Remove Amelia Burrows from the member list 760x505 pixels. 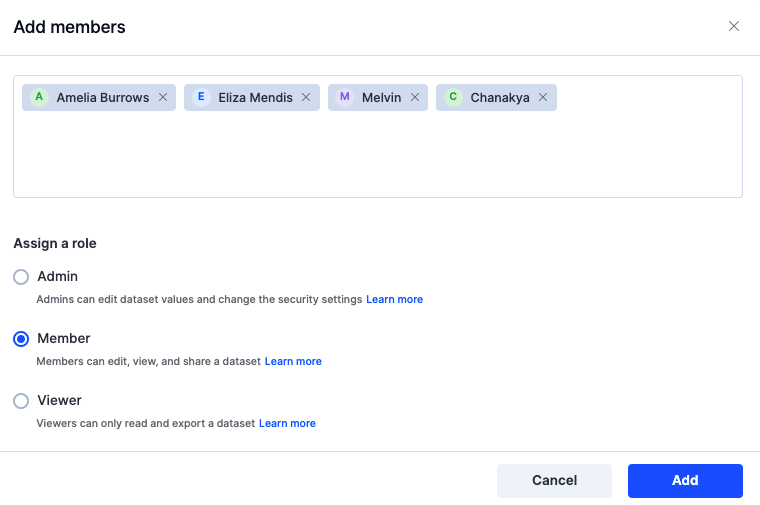coord(163,97)
